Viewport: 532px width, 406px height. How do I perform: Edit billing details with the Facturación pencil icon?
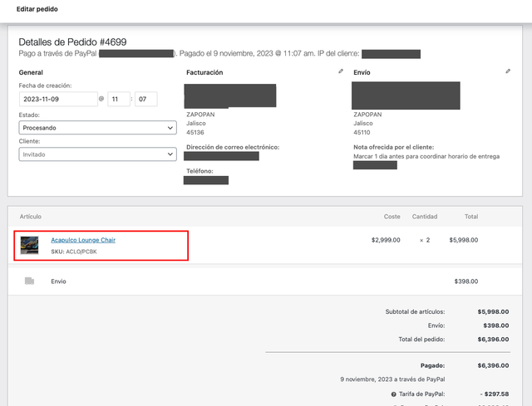pos(341,71)
